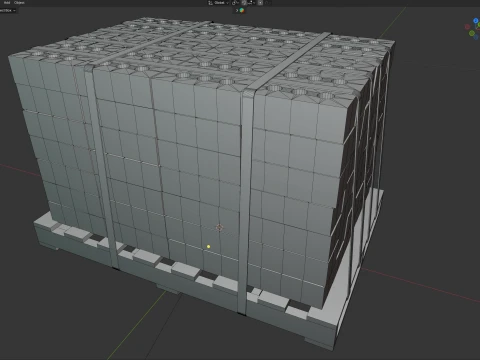Click the yellow origin point on the model

click(208, 247)
